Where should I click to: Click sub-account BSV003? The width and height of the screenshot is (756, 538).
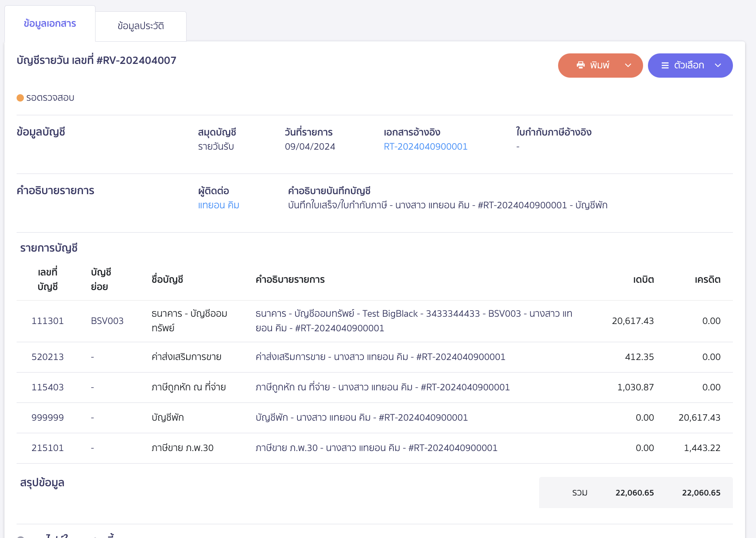[107, 321]
